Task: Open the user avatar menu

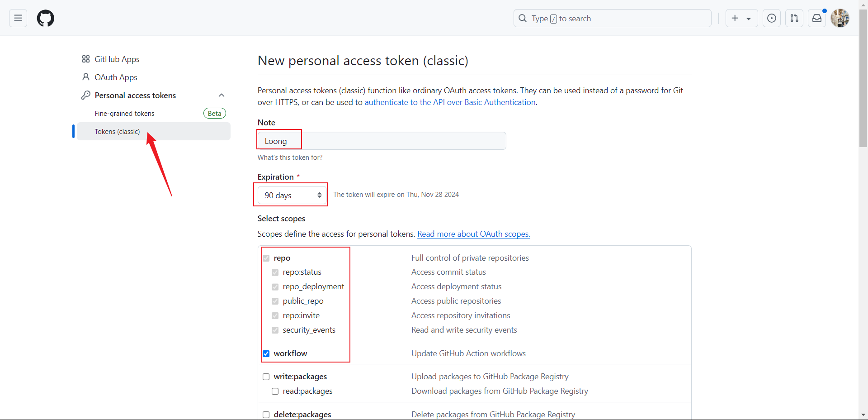Action: click(x=840, y=18)
